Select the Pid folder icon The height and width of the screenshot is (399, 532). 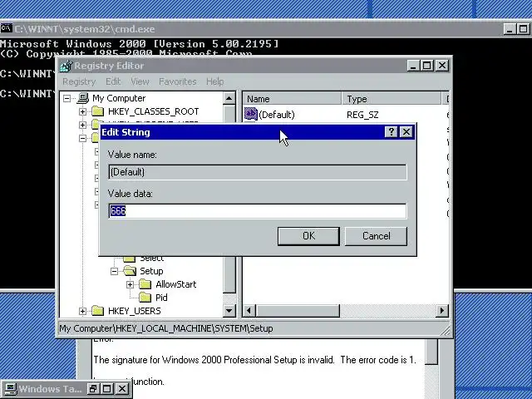(x=145, y=298)
